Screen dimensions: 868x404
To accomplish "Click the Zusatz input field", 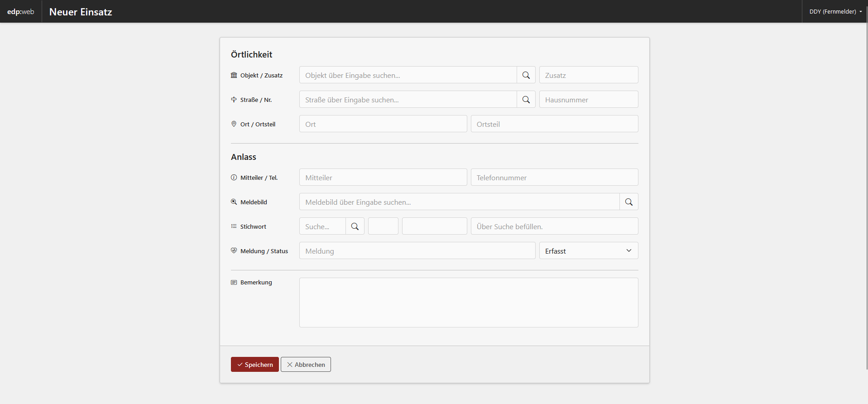I will pyautogui.click(x=588, y=75).
